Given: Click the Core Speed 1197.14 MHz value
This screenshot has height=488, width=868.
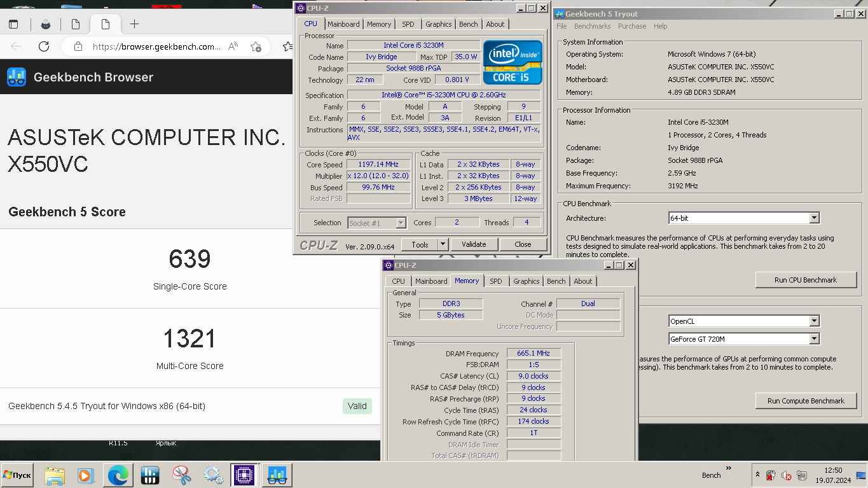Looking at the screenshot, I should pos(378,164).
